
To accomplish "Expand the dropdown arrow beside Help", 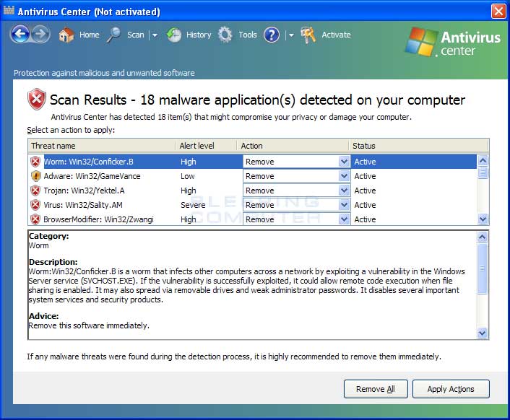I will coord(291,35).
